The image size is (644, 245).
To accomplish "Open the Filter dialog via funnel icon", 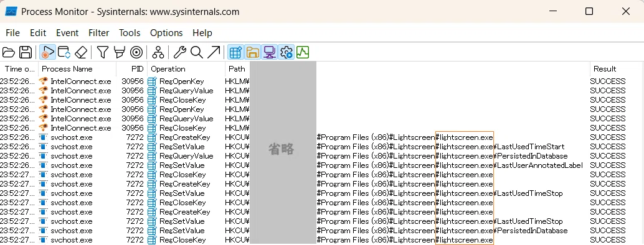I will (x=102, y=52).
